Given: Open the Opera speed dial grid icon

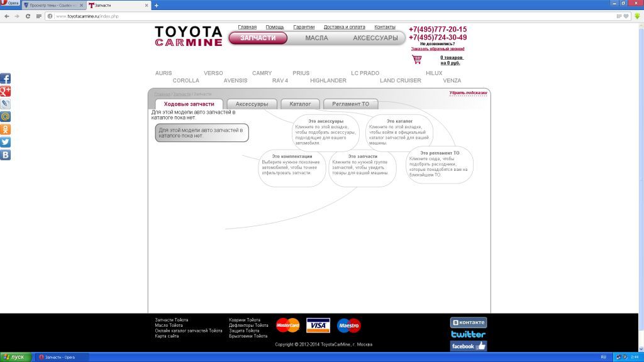Looking at the screenshot, I should click(39, 16).
